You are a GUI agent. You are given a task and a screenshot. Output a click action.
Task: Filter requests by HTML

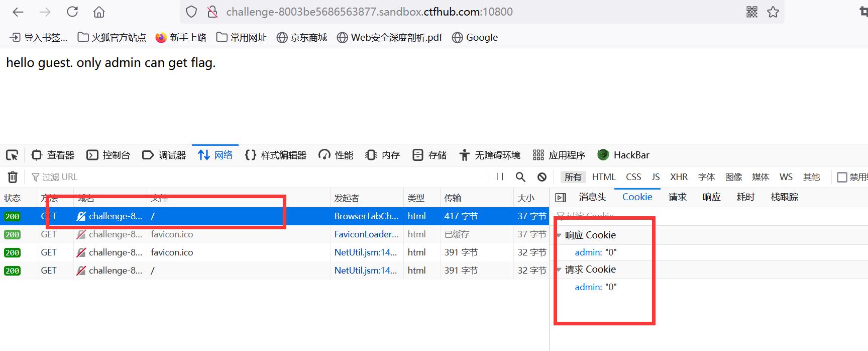pos(604,177)
